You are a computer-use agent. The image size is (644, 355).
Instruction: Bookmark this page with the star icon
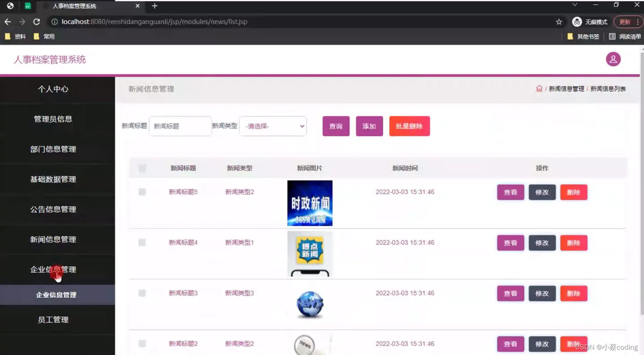click(x=559, y=22)
